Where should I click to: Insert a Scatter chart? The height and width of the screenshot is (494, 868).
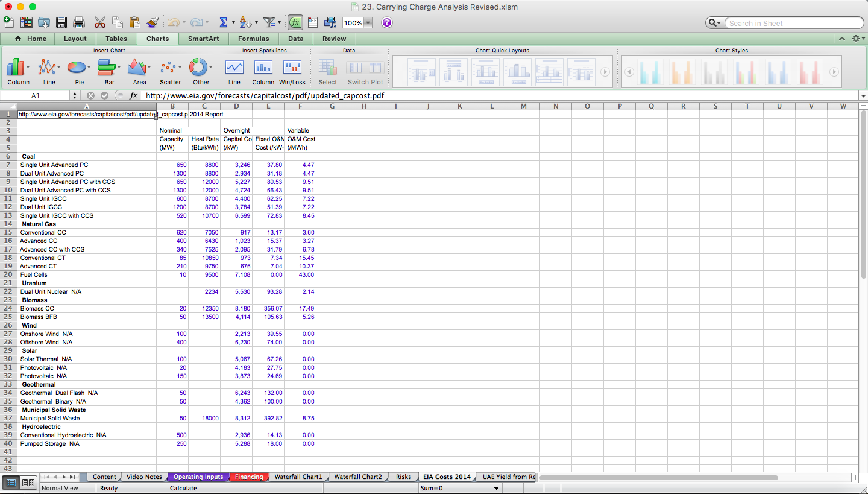point(170,72)
